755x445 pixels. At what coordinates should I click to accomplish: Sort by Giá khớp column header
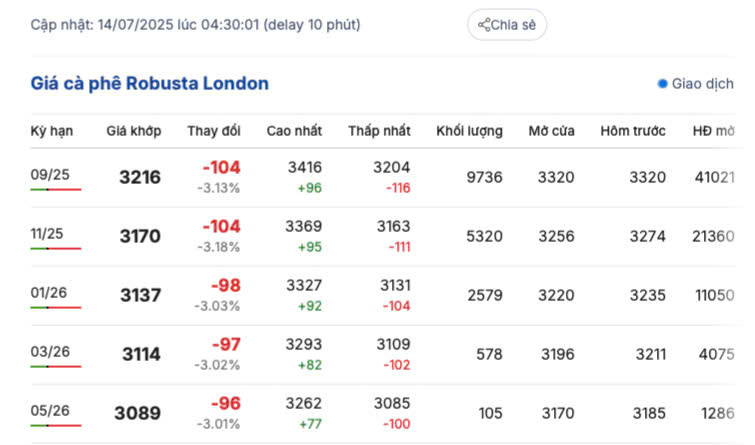click(134, 131)
